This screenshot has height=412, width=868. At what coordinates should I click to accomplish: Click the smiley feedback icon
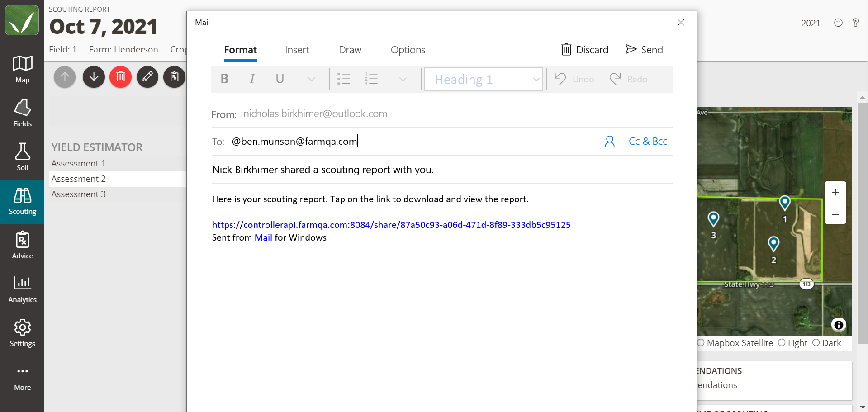pyautogui.click(x=838, y=23)
